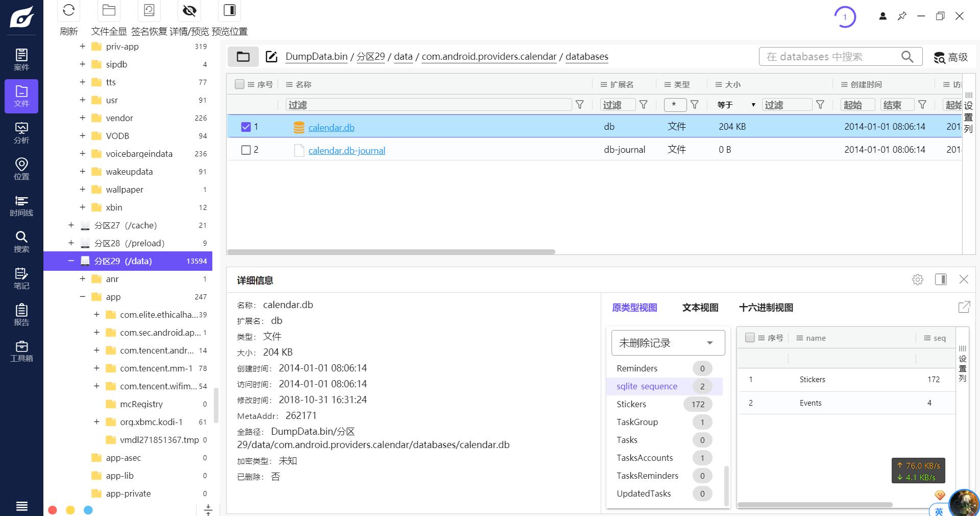Screen dimensions: 980x516
Task: Select the TaskGroup table
Action: 665,422
